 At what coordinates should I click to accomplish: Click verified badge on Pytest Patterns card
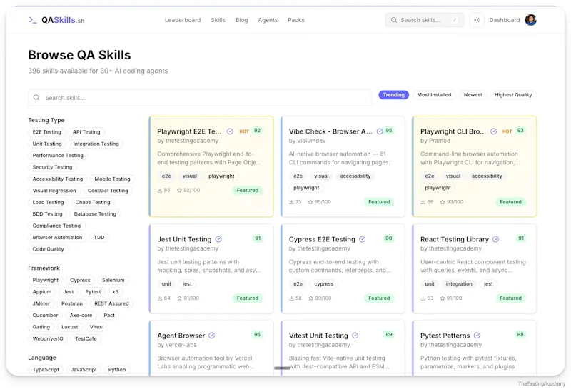[477, 336]
